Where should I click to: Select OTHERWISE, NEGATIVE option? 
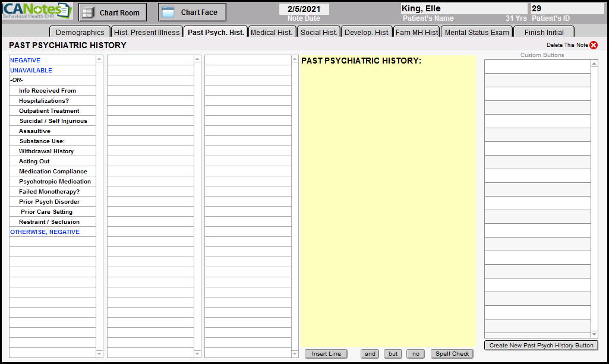[45, 232]
